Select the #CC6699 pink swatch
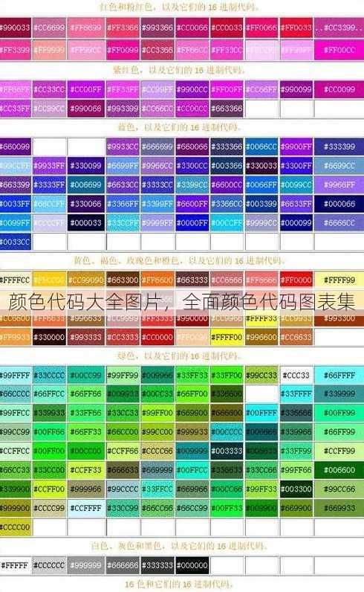364x592 pixels. (x=50, y=28)
